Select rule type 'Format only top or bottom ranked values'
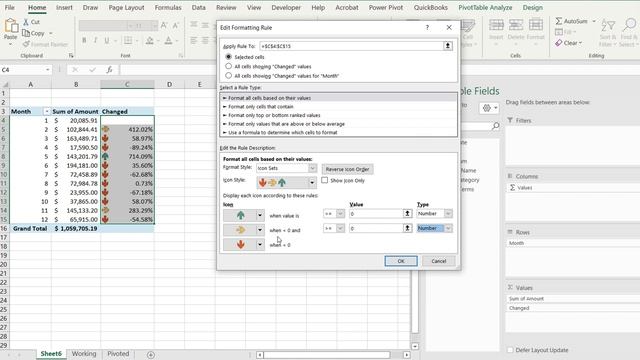The height and width of the screenshot is (360, 640). pyautogui.click(x=274, y=115)
